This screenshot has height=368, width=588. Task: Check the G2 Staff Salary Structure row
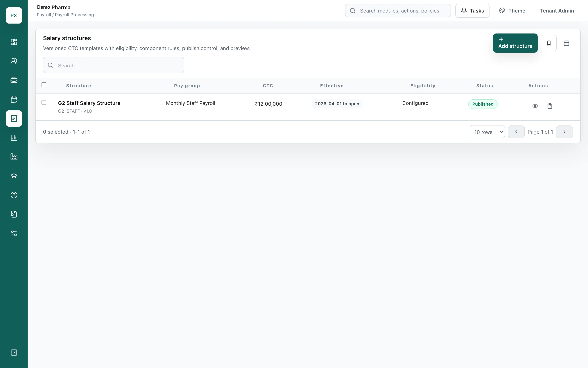coord(44,102)
